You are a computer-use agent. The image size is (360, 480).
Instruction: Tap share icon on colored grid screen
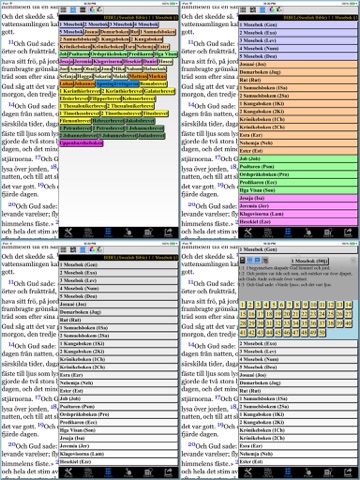tap(168, 232)
